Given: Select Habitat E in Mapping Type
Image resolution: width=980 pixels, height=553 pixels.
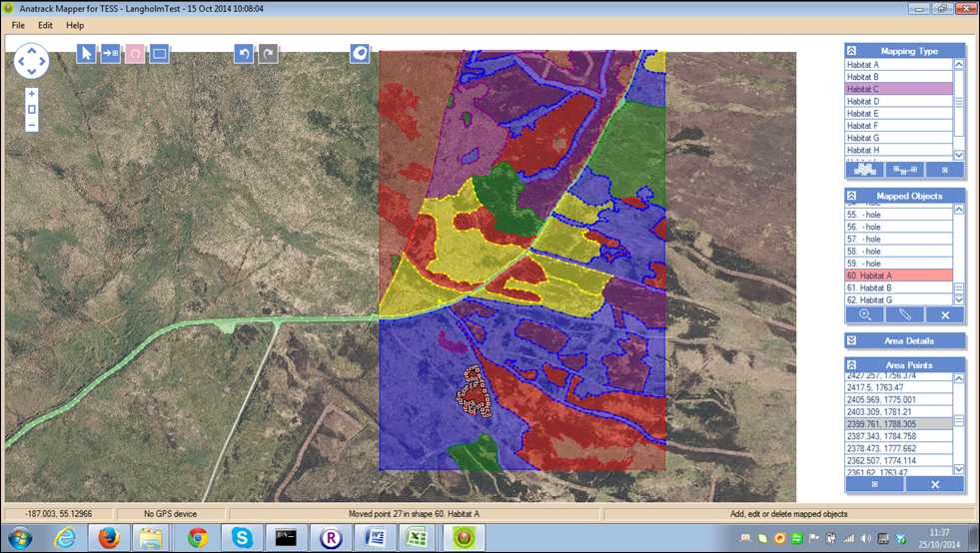Looking at the screenshot, I should 899,113.
